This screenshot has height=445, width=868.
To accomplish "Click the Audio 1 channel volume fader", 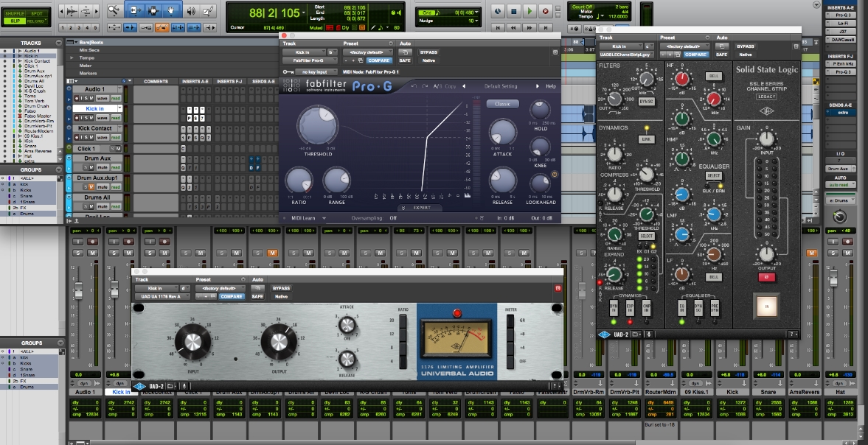I will point(79,291).
